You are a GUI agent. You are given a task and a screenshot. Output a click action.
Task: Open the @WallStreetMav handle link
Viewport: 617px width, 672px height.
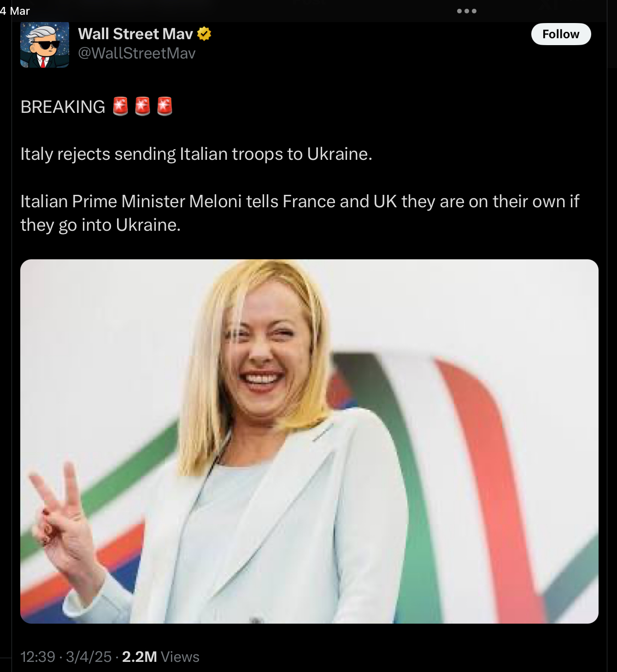137,53
